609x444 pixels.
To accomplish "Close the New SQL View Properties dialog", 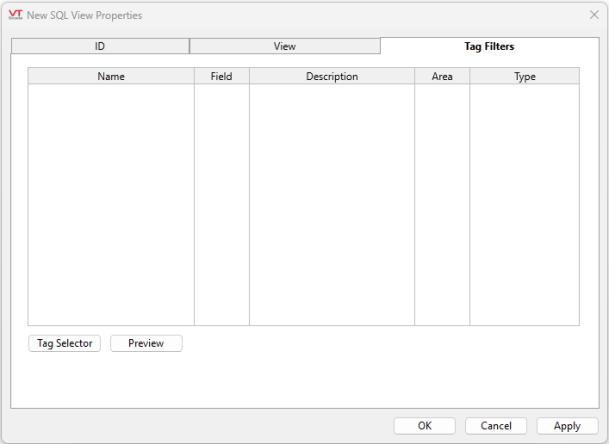I will tap(593, 15).
